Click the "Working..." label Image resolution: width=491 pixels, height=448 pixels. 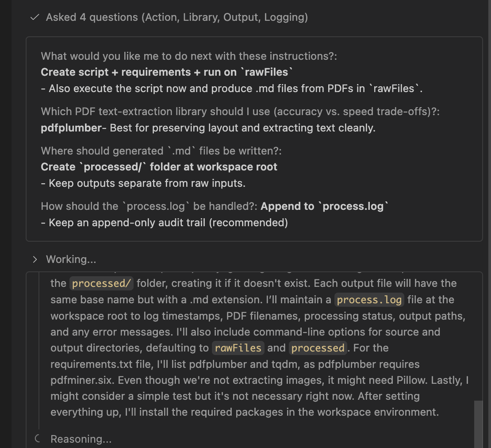coord(71,259)
